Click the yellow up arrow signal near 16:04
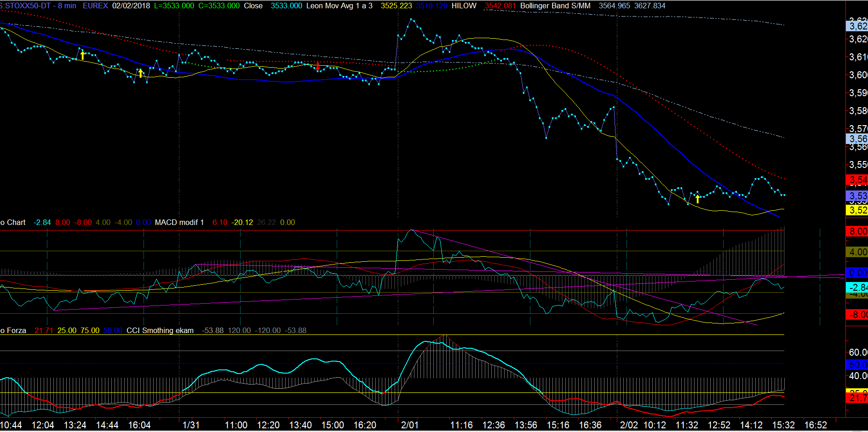 tap(141, 73)
